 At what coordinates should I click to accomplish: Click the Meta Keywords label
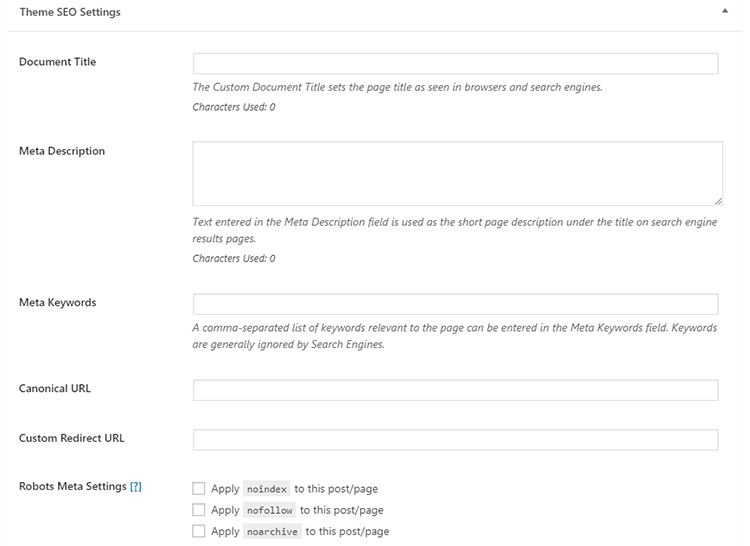[x=57, y=303]
